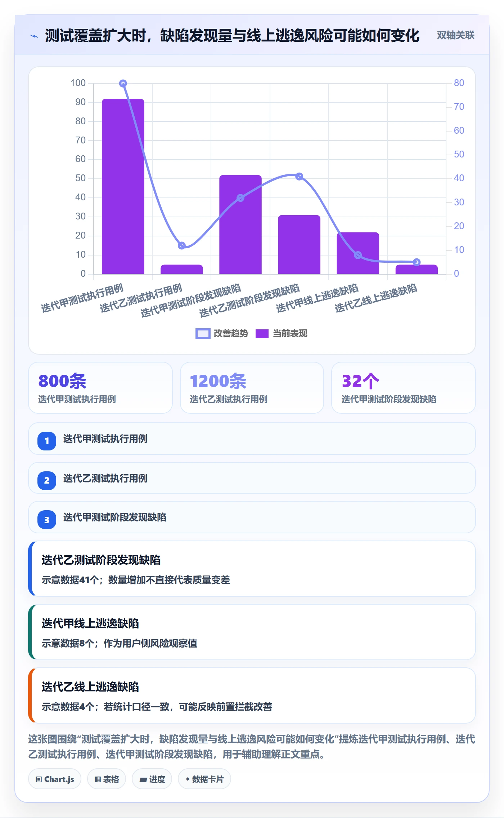Select list row 迭代乙测试执行用例
Screen dimensions: 504x818
(252, 478)
